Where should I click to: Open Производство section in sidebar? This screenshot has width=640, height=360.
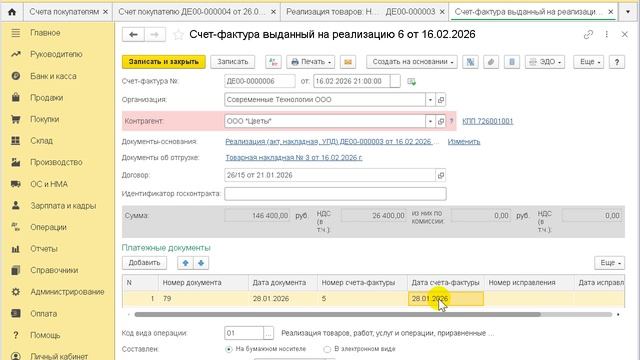(57, 162)
